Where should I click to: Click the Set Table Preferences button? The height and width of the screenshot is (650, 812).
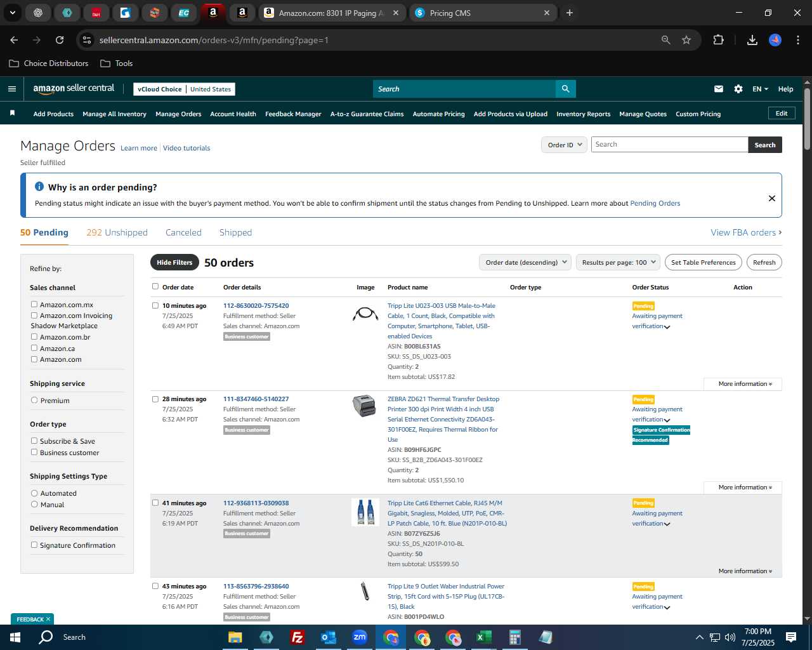coord(703,262)
